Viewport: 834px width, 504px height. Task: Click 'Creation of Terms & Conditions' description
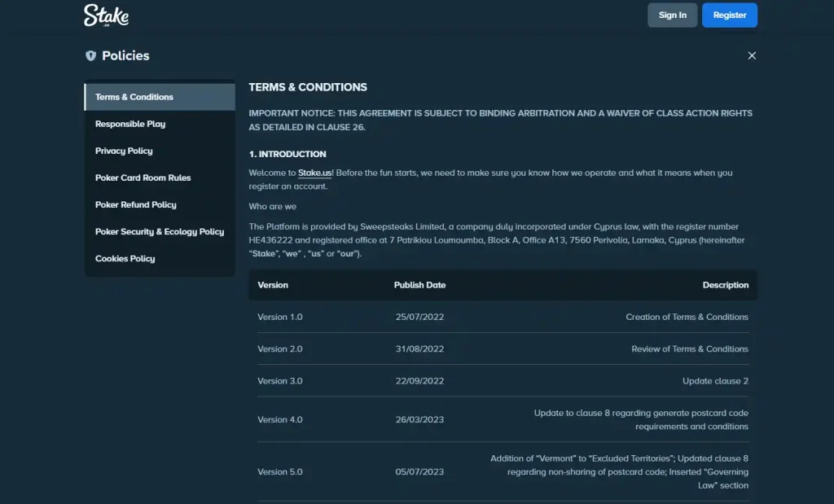pos(687,317)
